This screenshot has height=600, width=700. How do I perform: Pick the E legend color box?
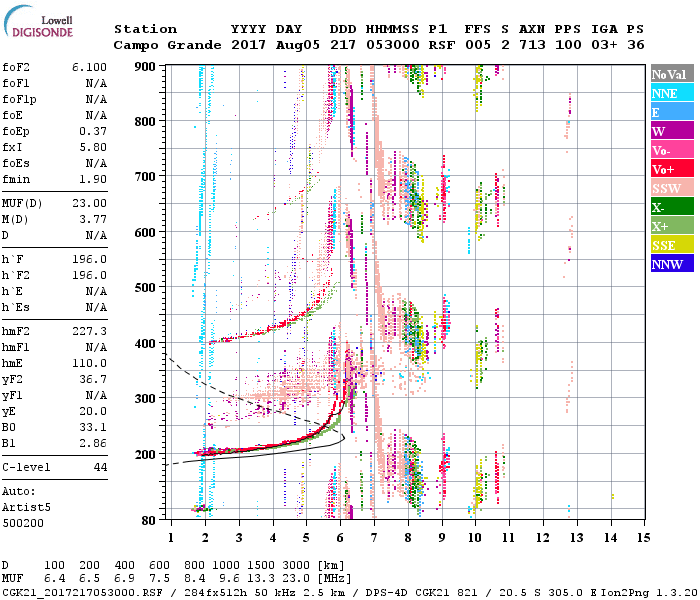coord(671,112)
